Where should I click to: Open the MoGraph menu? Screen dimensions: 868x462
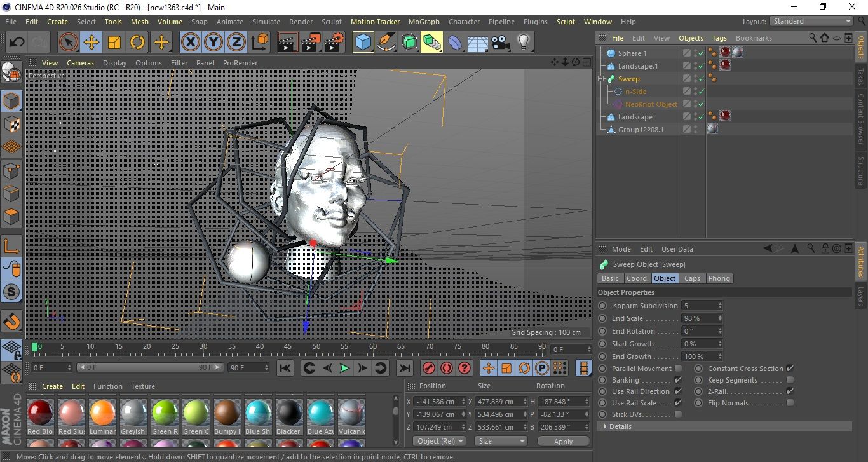[424, 22]
